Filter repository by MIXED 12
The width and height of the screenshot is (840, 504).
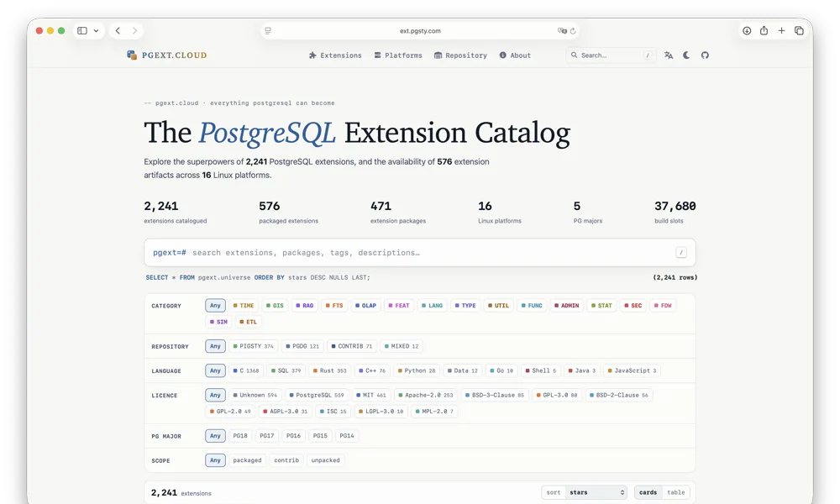(402, 346)
